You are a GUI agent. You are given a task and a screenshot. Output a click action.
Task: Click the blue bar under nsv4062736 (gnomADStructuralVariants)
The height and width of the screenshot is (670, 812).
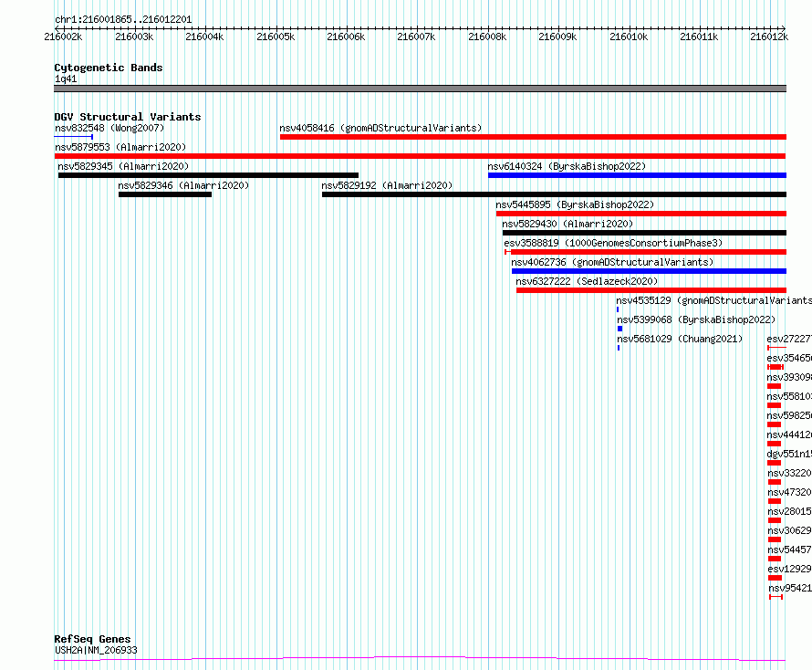pos(649,271)
